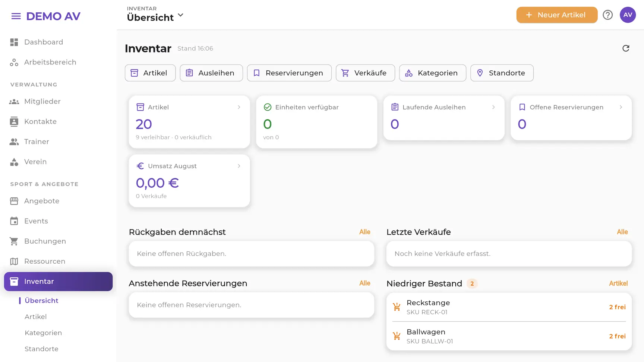Select Inventar in the sidebar
Viewport: 644px width, 362px height.
[59, 281]
